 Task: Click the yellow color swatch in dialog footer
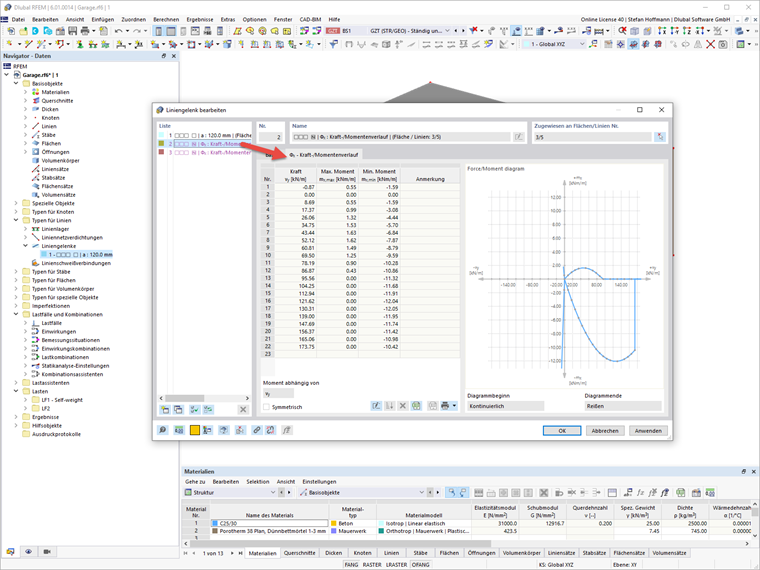coord(194,430)
